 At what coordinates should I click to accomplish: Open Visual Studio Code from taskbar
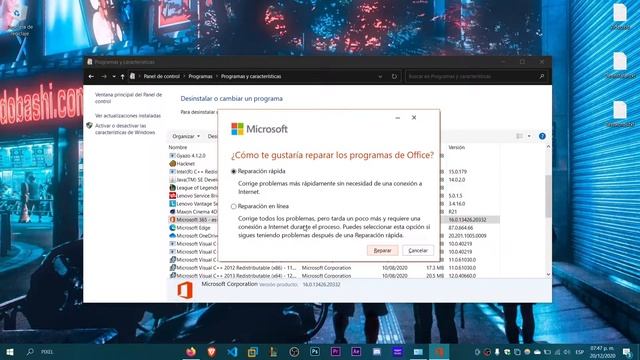point(232,351)
